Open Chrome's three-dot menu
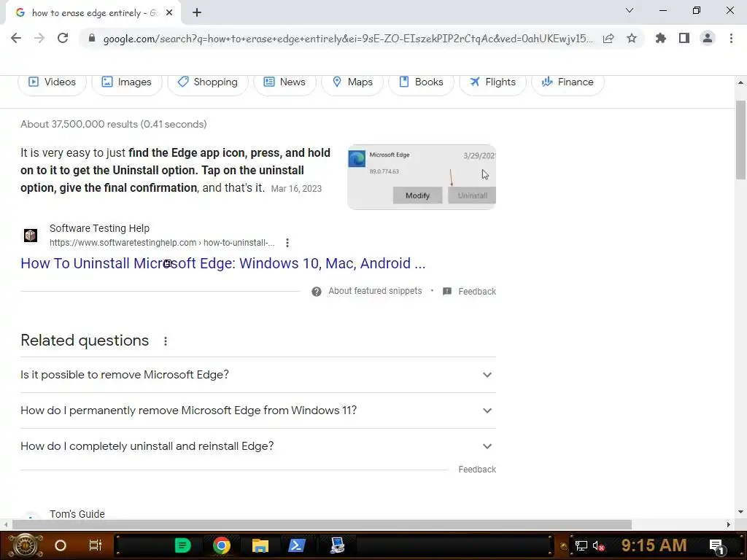This screenshot has width=747, height=560. point(731,38)
